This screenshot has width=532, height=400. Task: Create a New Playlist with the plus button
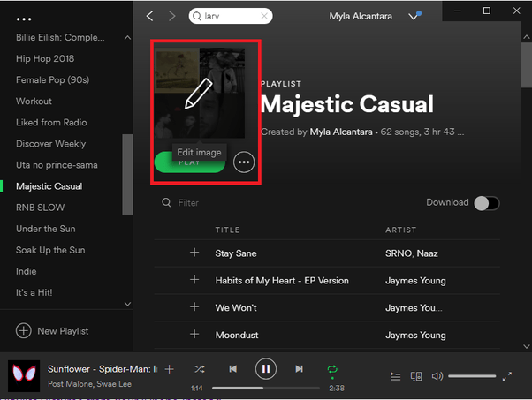24,331
